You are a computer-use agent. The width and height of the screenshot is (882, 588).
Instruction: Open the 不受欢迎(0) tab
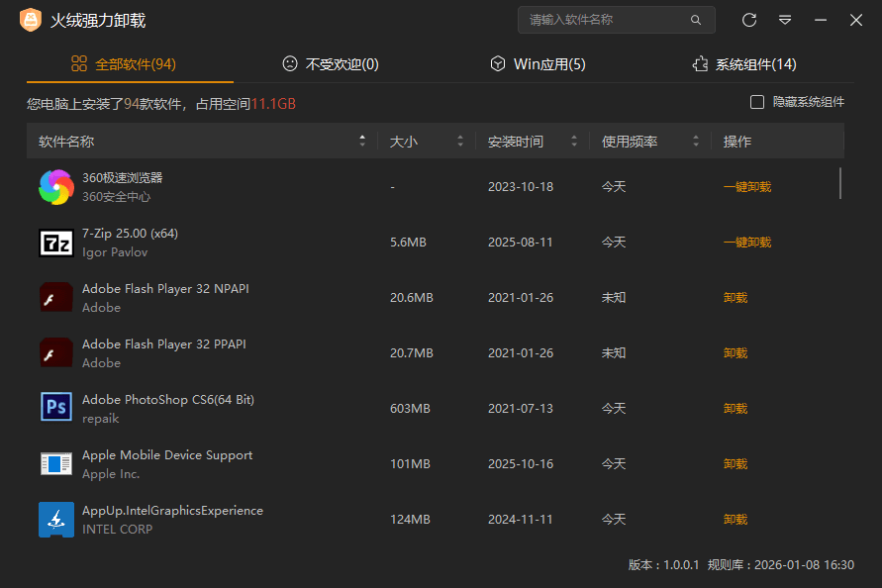(331, 62)
